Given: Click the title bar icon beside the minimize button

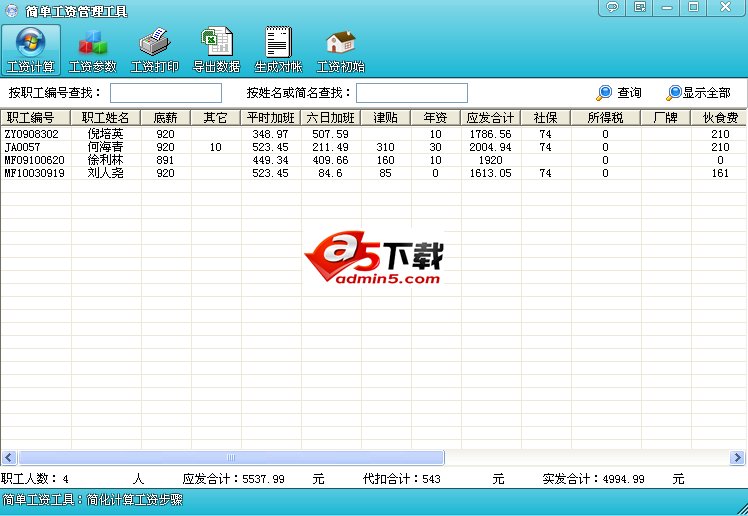Looking at the screenshot, I should [640, 7].
